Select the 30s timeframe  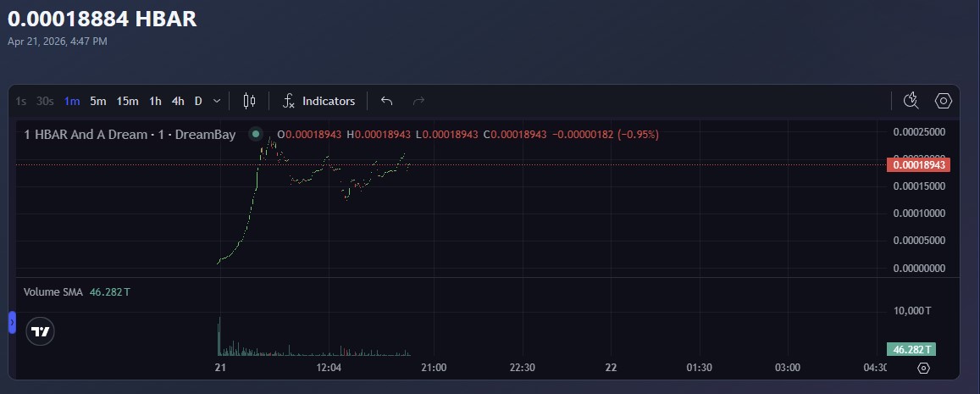click(44, 102)
